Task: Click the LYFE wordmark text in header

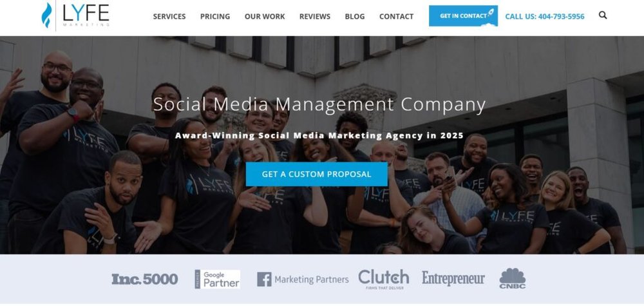Action: [86, 13]
